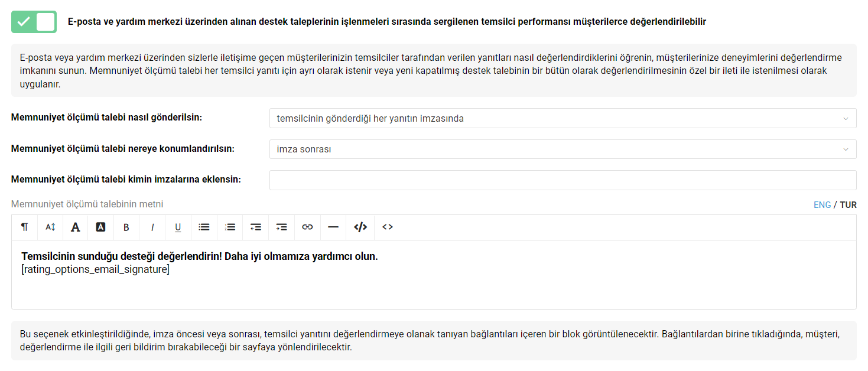This screenshot has height=371, width=868.
Task: Open the font size tool
Action: click(50, 227)
